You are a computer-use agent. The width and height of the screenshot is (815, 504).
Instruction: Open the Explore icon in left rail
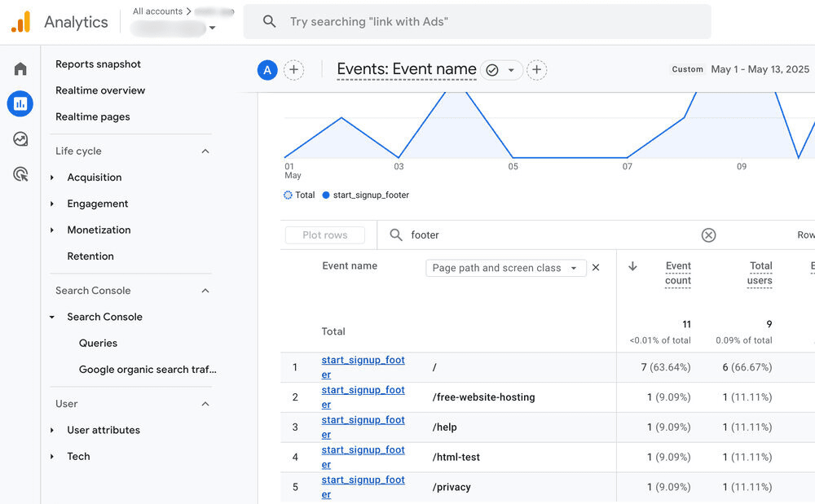20,139
